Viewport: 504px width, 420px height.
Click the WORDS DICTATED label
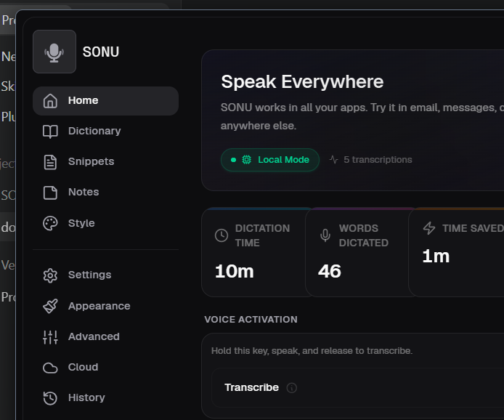(364, 235)
